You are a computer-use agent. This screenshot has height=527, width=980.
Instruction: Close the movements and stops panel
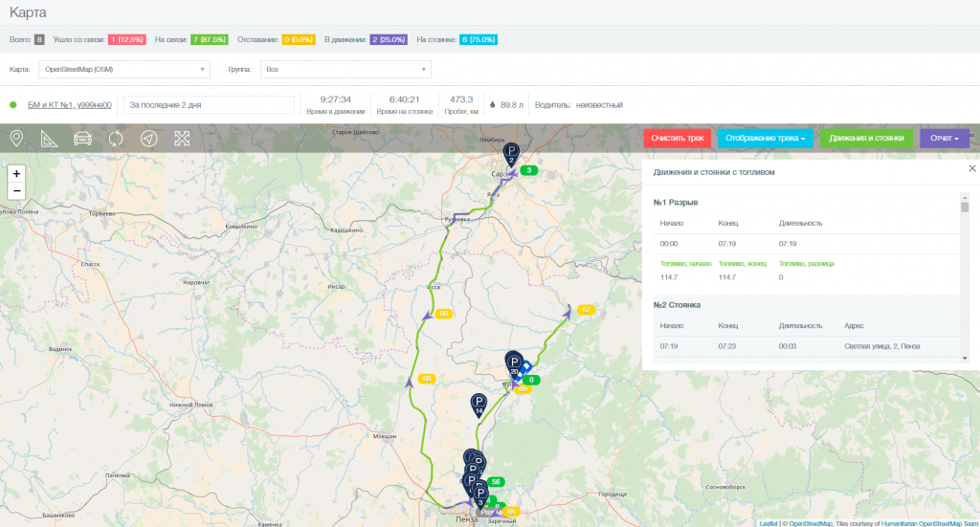click(972, 168)
